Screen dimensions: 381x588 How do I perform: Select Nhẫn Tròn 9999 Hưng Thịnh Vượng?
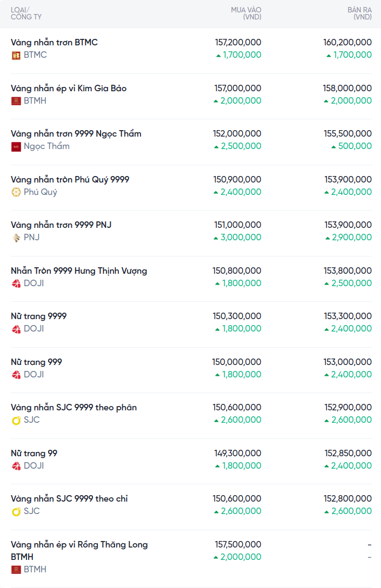click(x=79, y=271)
